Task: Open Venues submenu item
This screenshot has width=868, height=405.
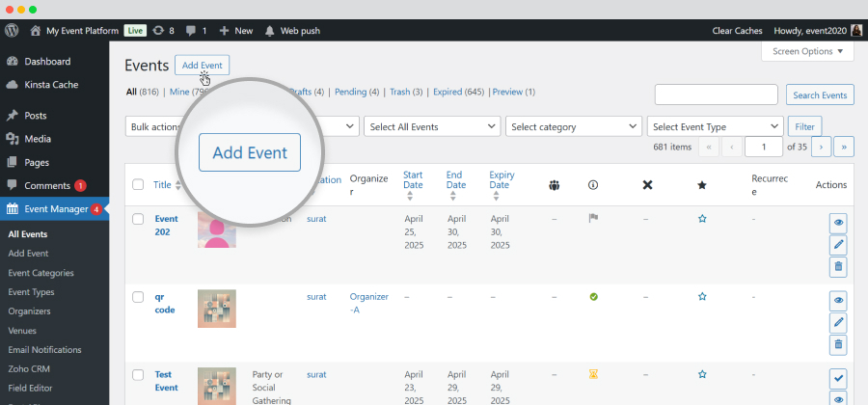Action: [x=22, y=331]
